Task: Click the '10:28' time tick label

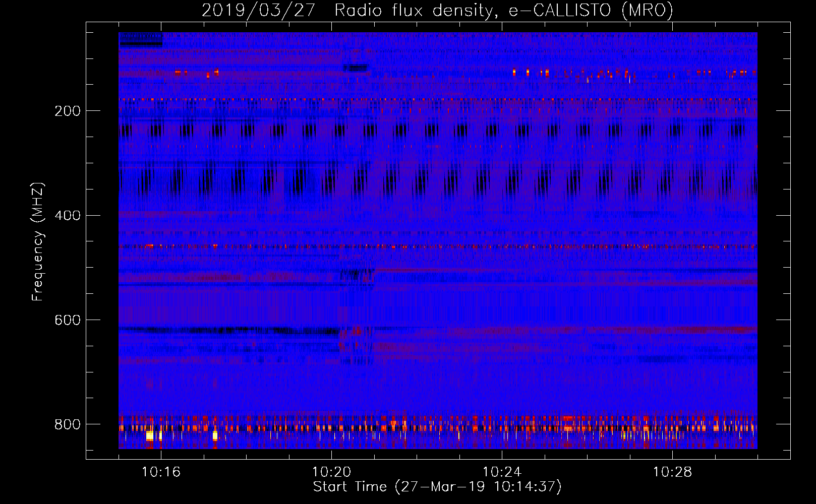Action: [x=672, y=472]
